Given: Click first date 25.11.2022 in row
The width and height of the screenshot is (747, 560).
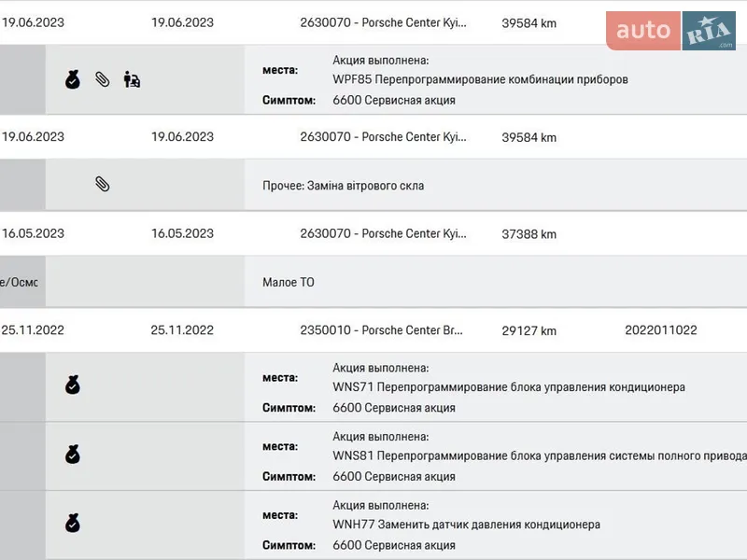Looking at the screenshot, I should pyautogui.click(x=33, y=330).
